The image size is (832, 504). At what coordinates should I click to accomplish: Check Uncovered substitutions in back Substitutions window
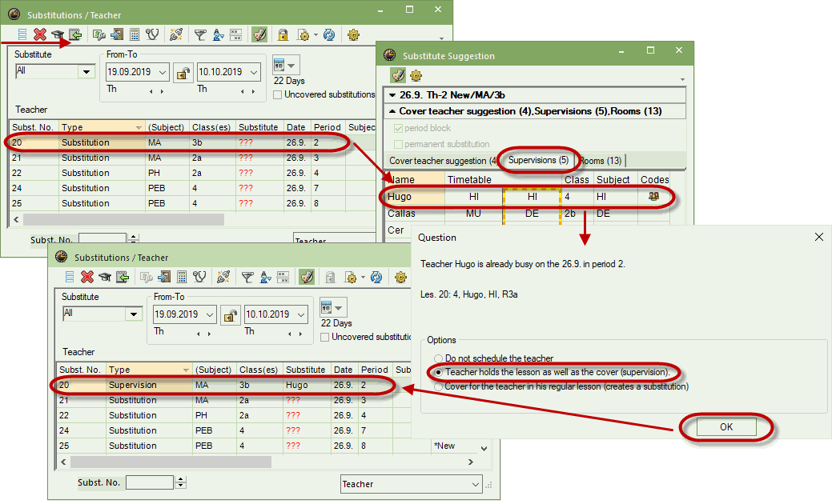(277, 95)
